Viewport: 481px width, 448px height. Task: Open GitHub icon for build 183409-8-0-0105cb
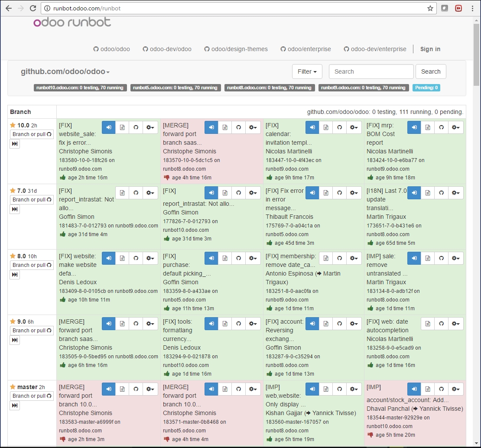[136, 258]
